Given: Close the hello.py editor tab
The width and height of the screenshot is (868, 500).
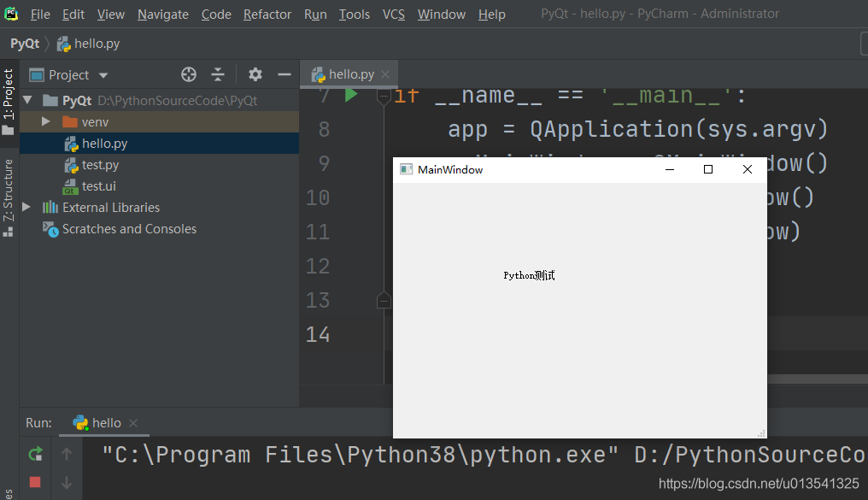Looking at the screenshot, I should pos(386,74).
